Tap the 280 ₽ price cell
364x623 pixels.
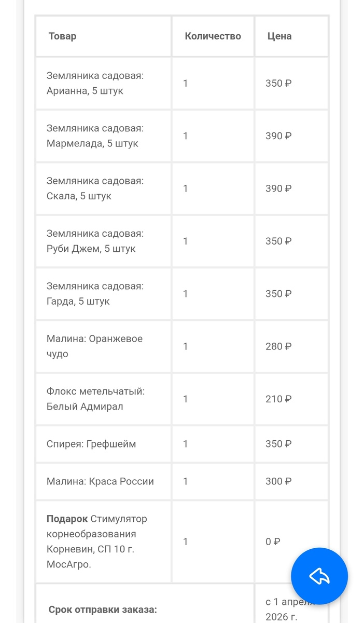coord(278,346)
